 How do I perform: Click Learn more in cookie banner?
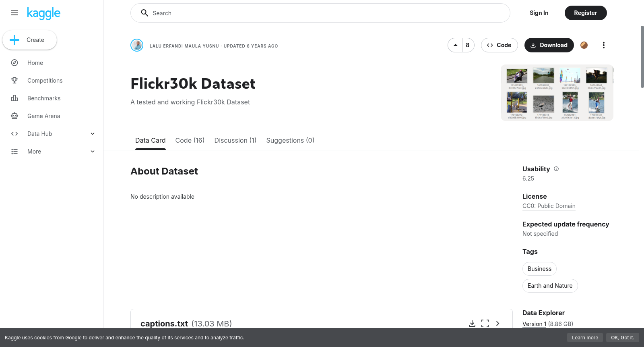point(585,338)
